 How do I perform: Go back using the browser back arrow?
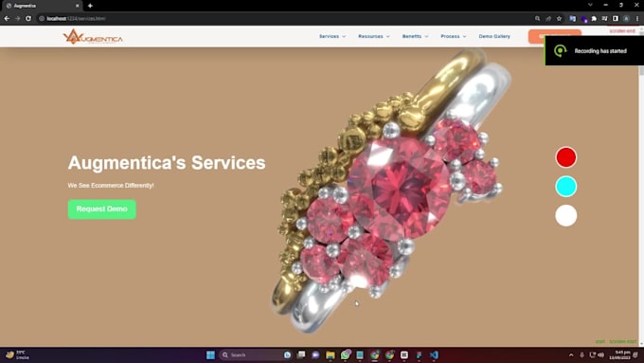click(x=7, y=19)
